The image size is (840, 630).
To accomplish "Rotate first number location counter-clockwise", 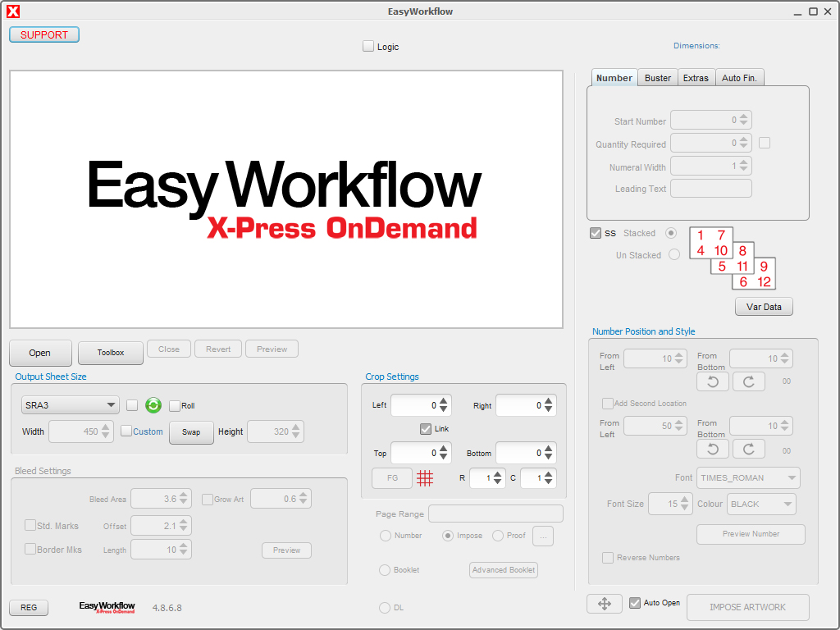I will coord(713,381).
